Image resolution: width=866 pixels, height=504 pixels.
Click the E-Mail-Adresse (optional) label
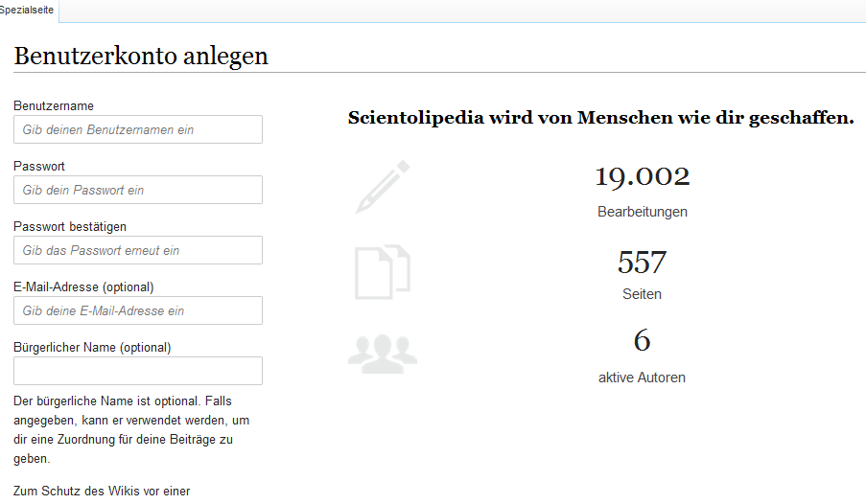coord(84,287)
